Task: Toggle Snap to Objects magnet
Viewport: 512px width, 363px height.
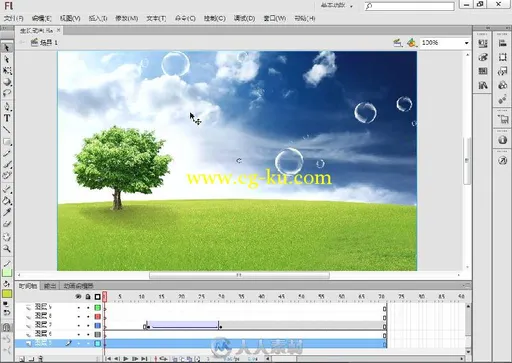Action: 6,327
